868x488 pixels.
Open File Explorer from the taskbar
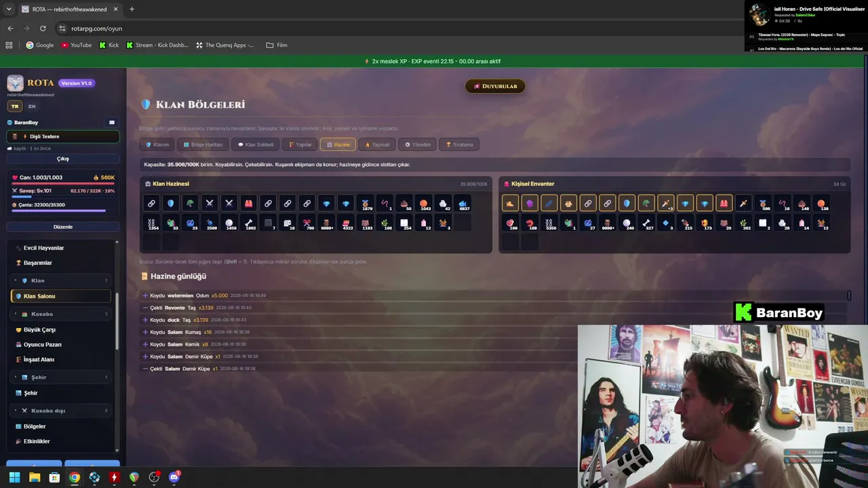point(35,477)
